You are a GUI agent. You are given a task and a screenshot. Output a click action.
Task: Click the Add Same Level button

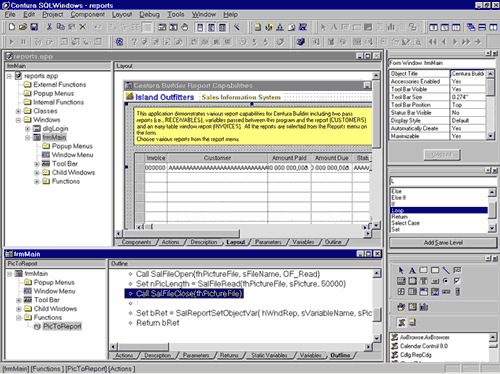(x=443, y=243)
